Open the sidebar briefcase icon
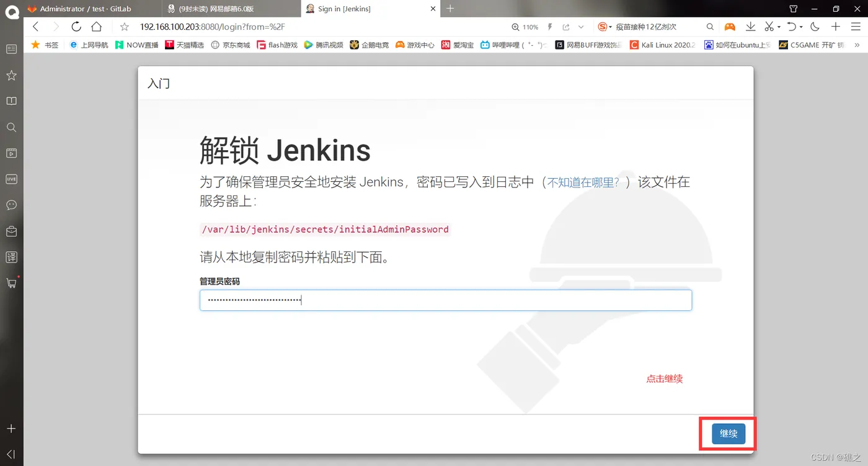This screenshot has height=466, width=868. tap(11, 231)
